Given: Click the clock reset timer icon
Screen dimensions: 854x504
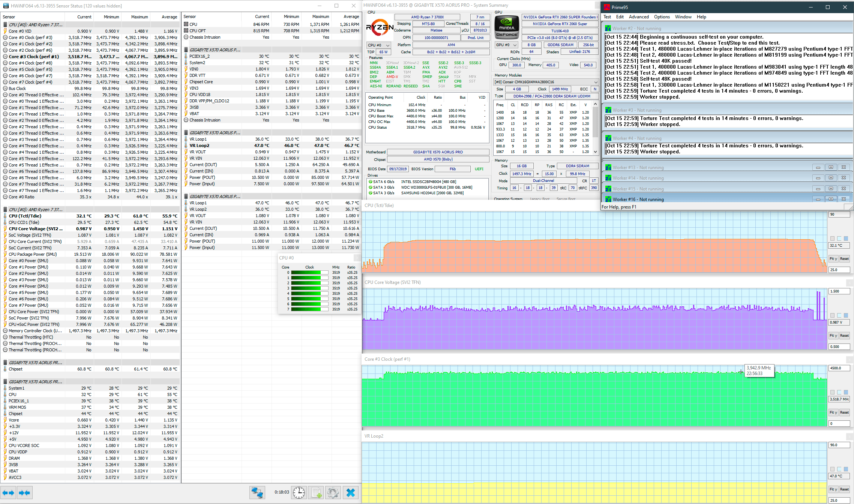Looking at the screenshot, I should [299, 492].
